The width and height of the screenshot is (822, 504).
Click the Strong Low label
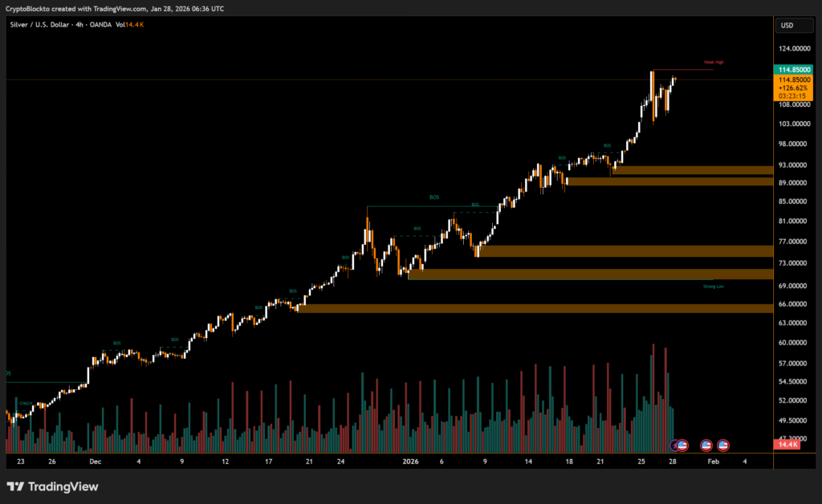[x=713, y=286]
